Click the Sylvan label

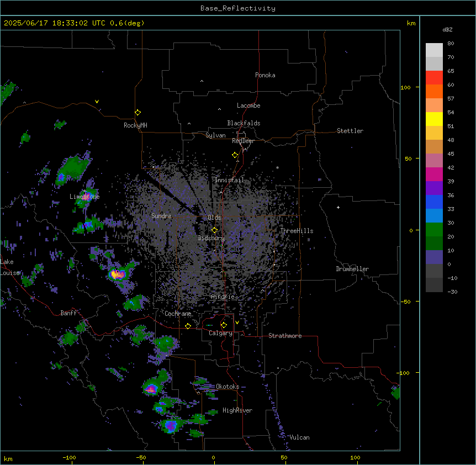[x=215, y=135]
